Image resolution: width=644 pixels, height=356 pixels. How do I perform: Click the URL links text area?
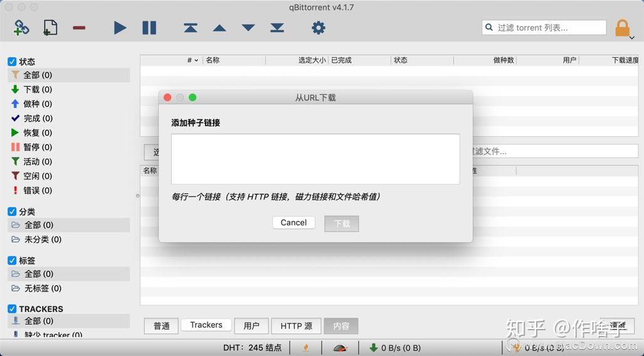315,159
